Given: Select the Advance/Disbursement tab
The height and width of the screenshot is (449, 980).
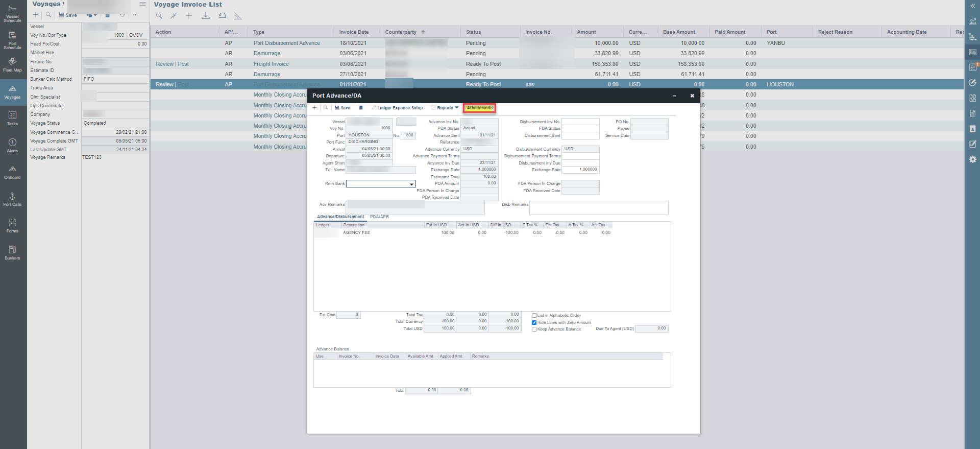Looking at the screenshot, I should [x=340, y=217].
